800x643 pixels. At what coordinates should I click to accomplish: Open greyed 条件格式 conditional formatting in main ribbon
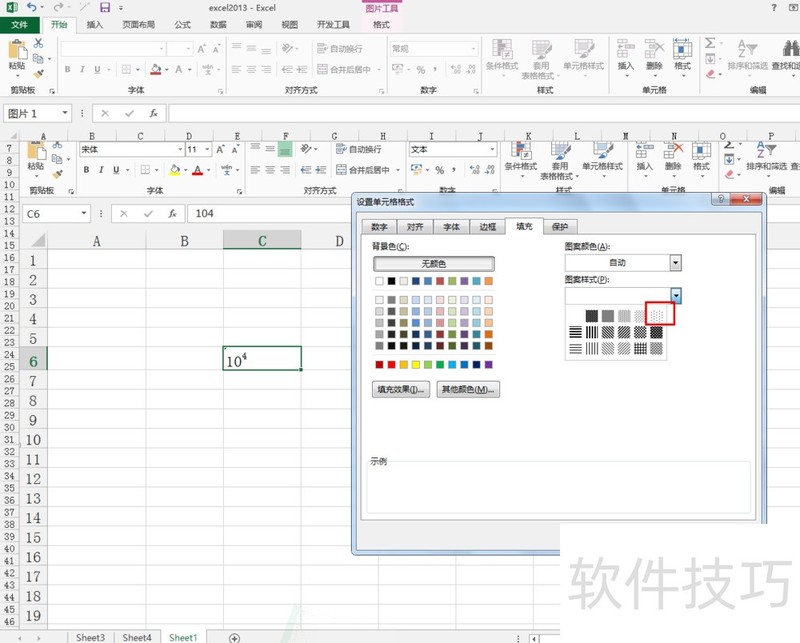click(502, 58)
